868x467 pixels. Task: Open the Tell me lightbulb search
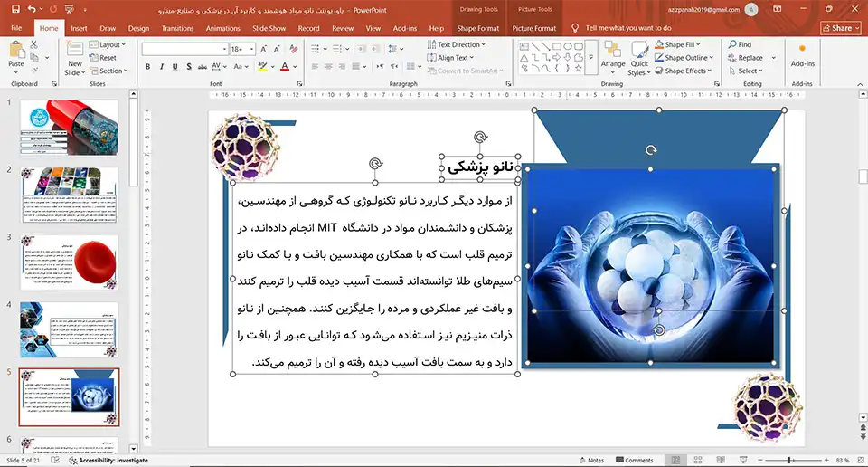click(575, 28)
